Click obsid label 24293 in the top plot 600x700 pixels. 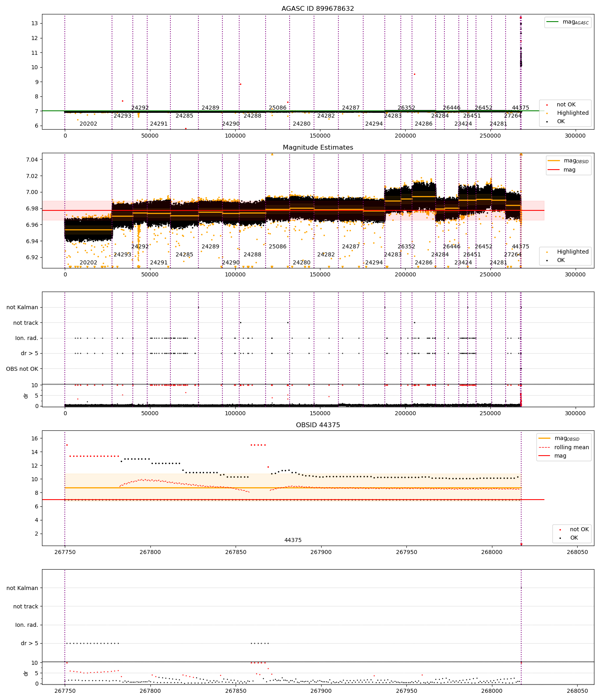[122, 116]
